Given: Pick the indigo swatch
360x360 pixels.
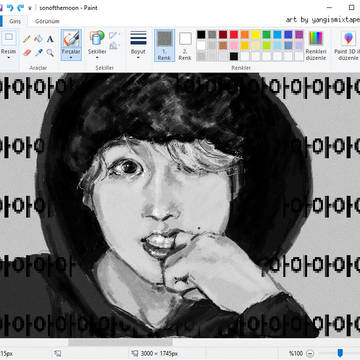Looking at the screenshot, I should click(x=288, y=34).
